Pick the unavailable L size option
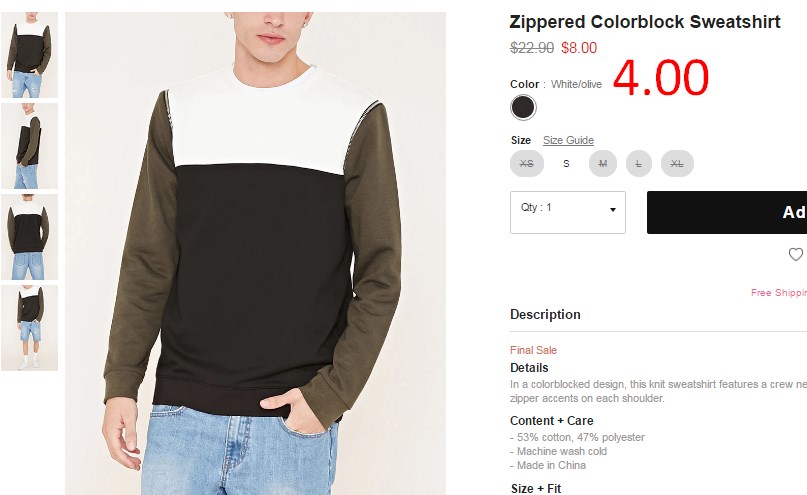The height and width of the screenshot is (495, 807). pos(639,164)
